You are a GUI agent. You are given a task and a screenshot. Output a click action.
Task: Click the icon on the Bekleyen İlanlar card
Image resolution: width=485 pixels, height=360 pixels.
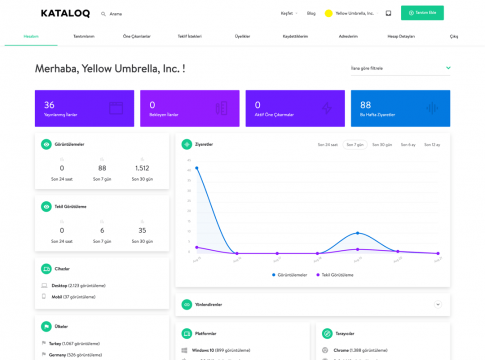pos(221,108)
